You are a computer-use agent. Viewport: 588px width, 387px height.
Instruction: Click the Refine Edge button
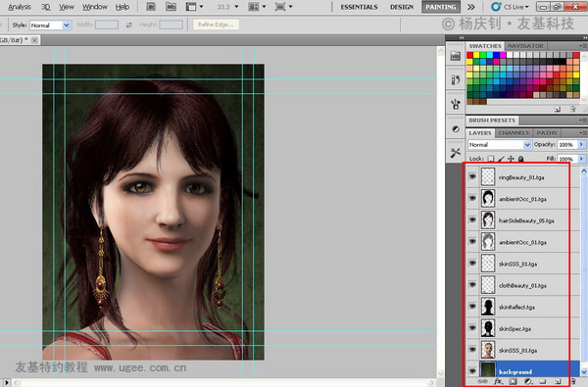tap(216, 24)
